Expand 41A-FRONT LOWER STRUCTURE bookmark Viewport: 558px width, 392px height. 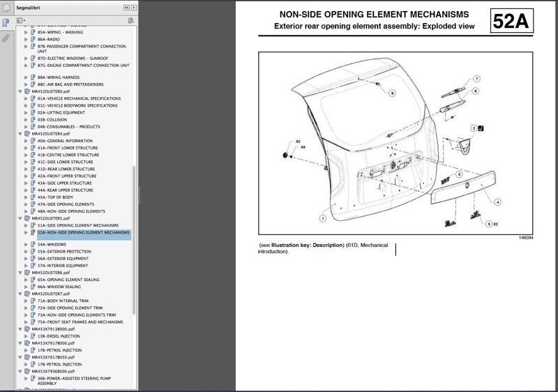[27, 148]
